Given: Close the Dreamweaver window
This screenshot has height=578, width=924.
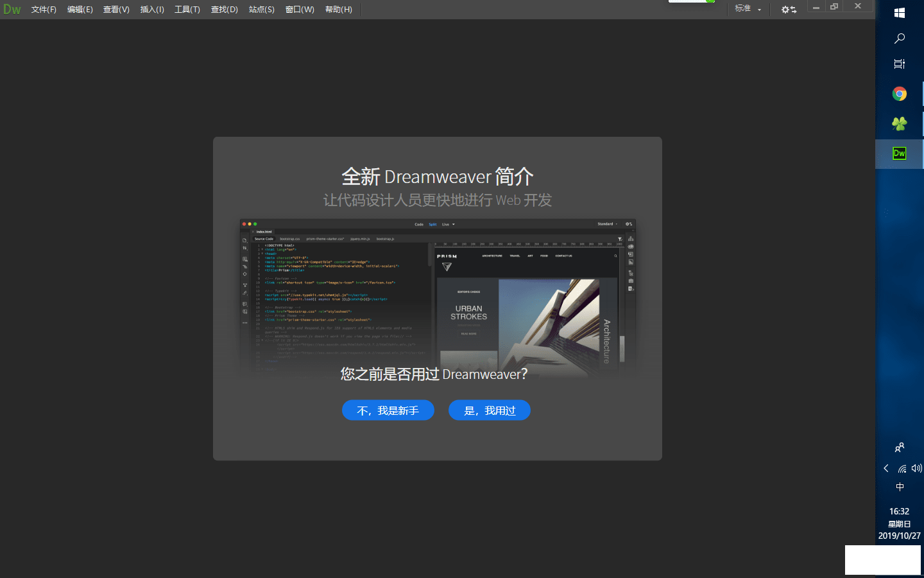Looking at the screenshot, I should [858, 6].
